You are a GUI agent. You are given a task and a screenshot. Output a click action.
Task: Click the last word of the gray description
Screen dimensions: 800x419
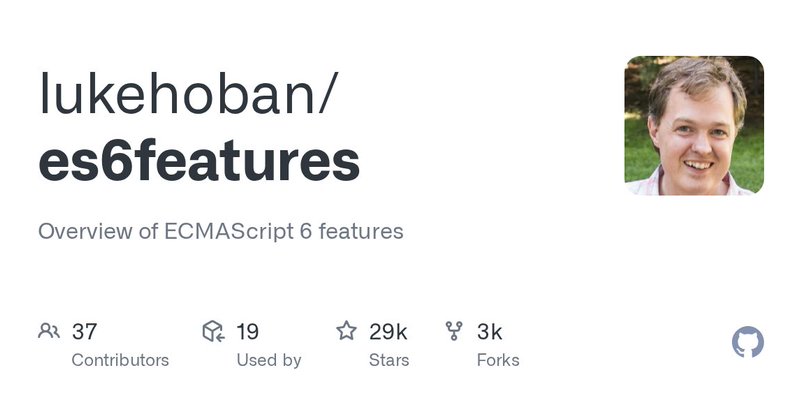coord(361,231)
